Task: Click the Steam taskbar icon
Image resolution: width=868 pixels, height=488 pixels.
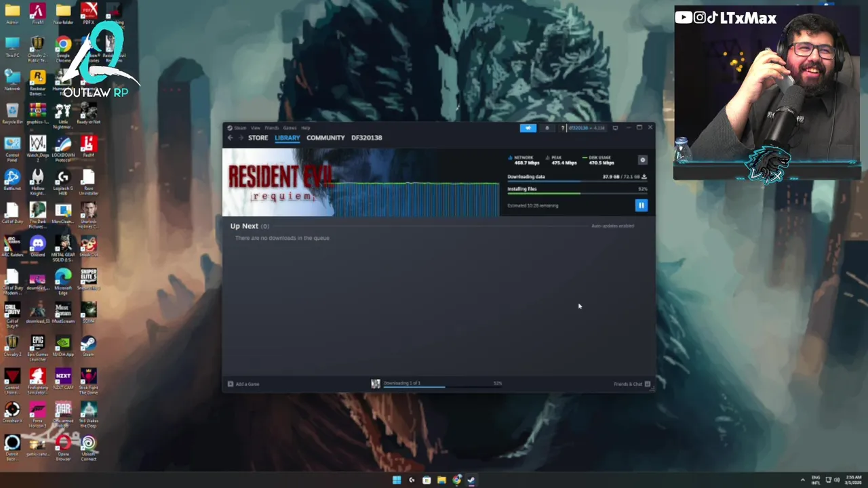Action: [471, 480]
